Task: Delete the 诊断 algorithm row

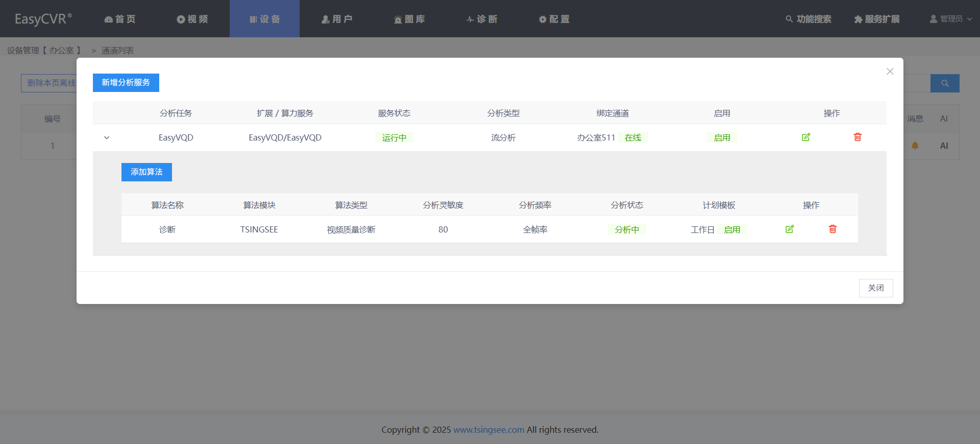Action: coord(832,229)
